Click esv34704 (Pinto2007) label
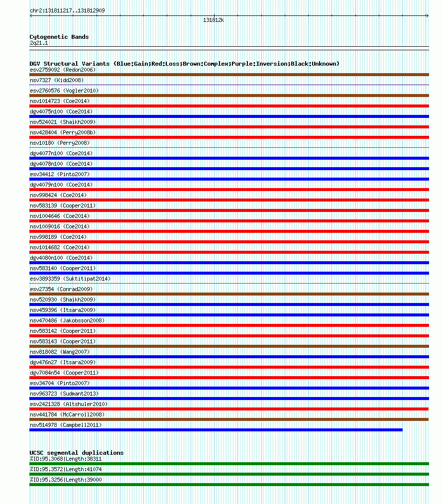Screen dimensions: 443x504 pyautogui.click(x=60, y=383)
